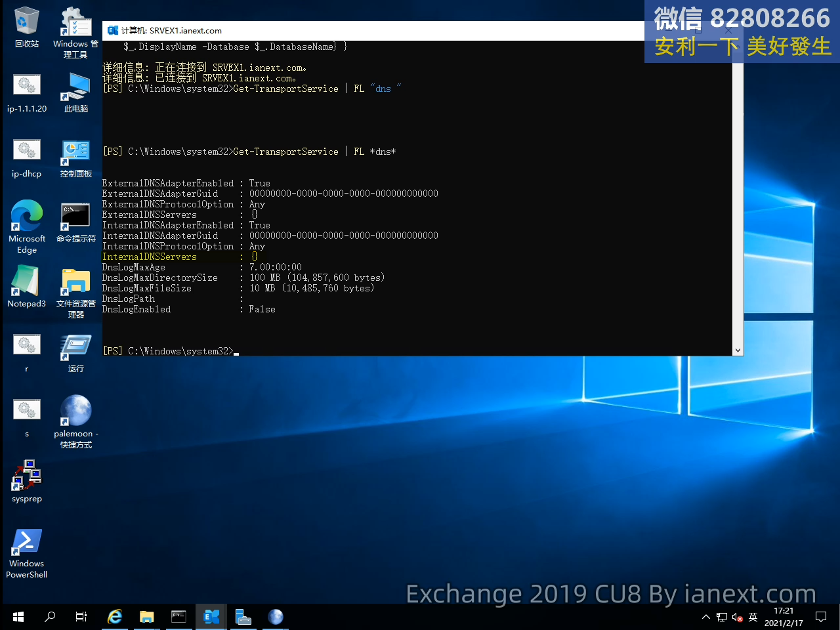Open the Recycle Bin desktop icon
The height and width of the screenshot is (630, 840).
coord(26,28)
